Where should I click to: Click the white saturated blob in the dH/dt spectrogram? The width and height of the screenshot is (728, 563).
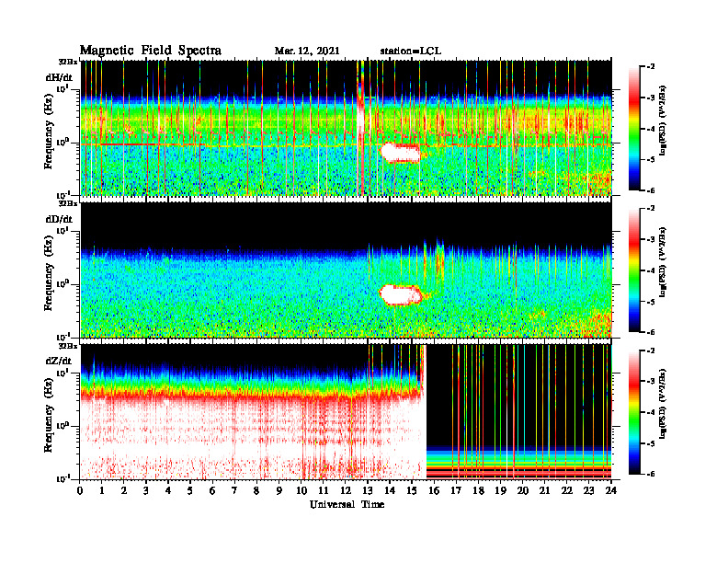(x=400, y=153)
